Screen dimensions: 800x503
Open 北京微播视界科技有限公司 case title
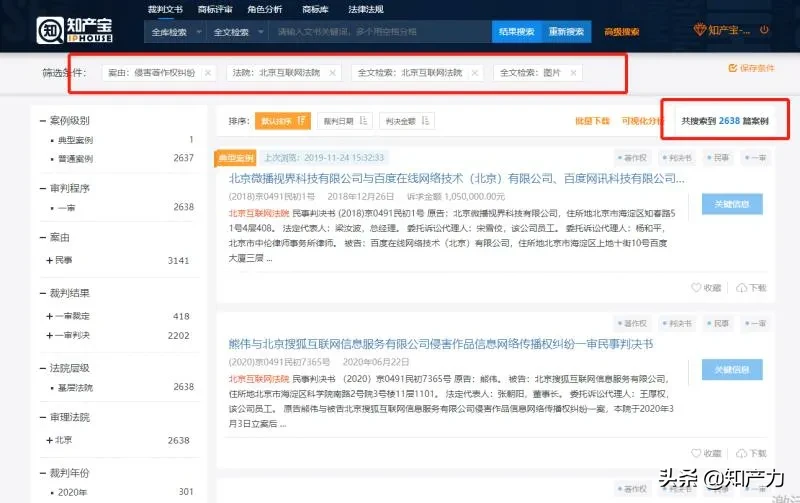pyautogui.click(x=457, y=179)
